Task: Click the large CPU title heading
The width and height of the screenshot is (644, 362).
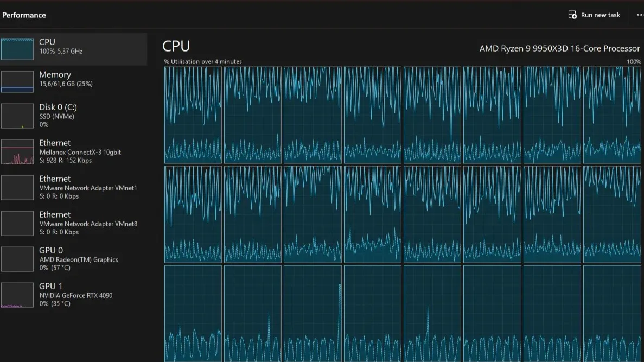Action: [176, 47]
